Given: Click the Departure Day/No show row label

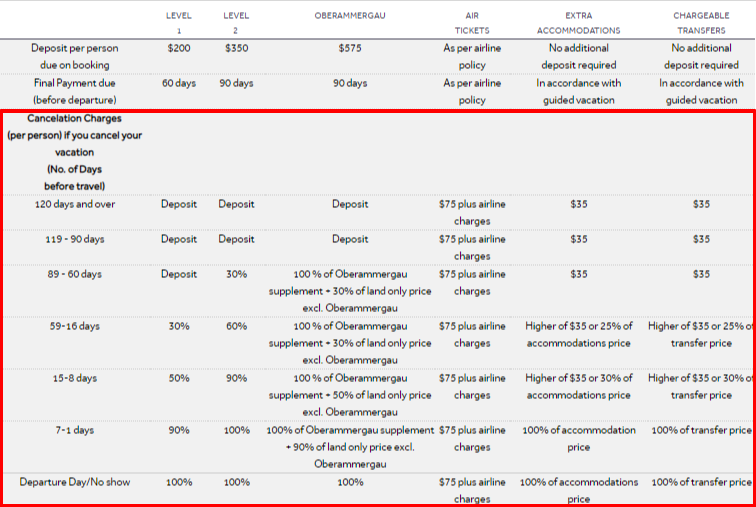Looking at the screenshot, I should (x=75, y=482).
